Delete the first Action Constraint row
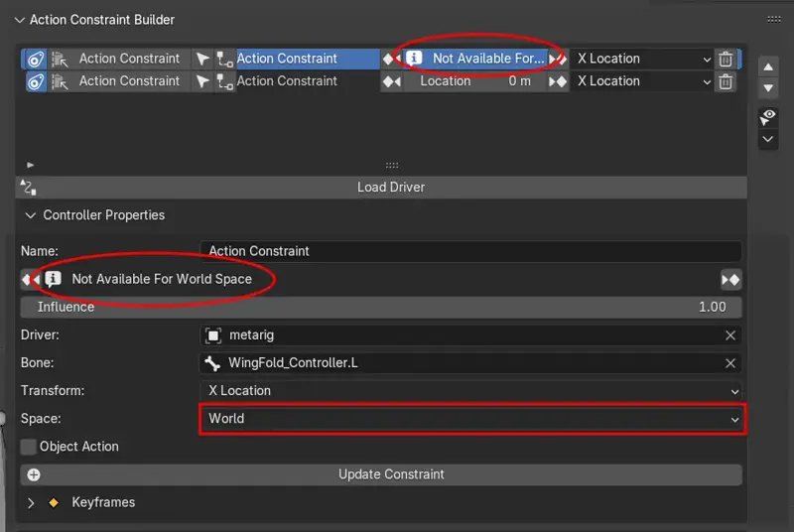This screenshot has height=532, width=794. tap(727, 59)
